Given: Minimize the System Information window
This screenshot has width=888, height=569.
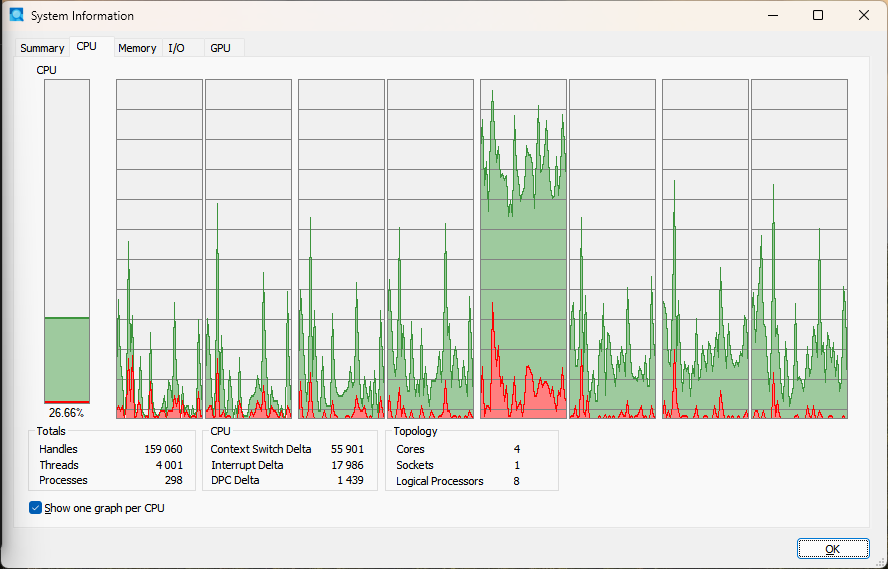Looking at the screenshot, I should point(772,15).
